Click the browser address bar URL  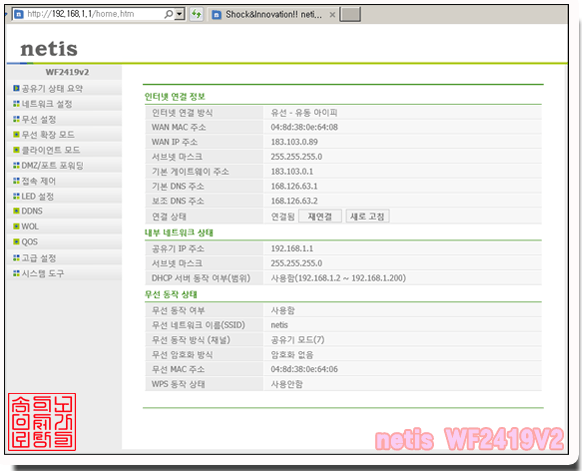tap(81, 14)
